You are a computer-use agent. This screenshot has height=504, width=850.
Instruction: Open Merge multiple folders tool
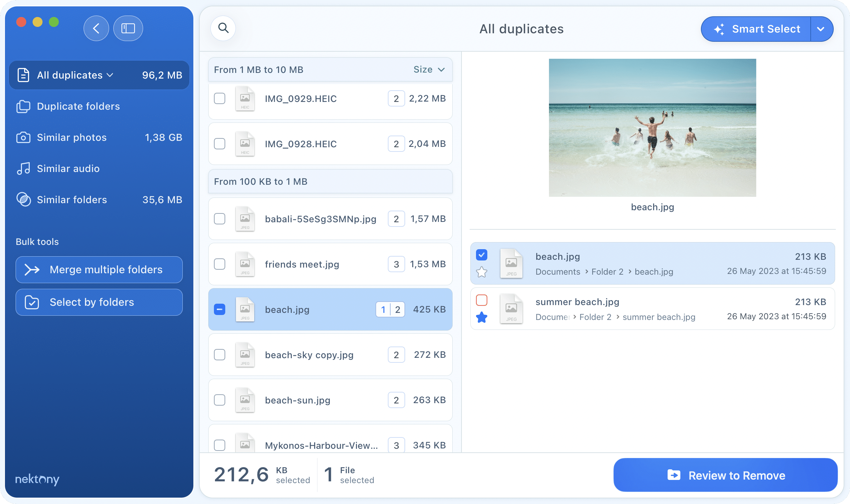[99, 269]
